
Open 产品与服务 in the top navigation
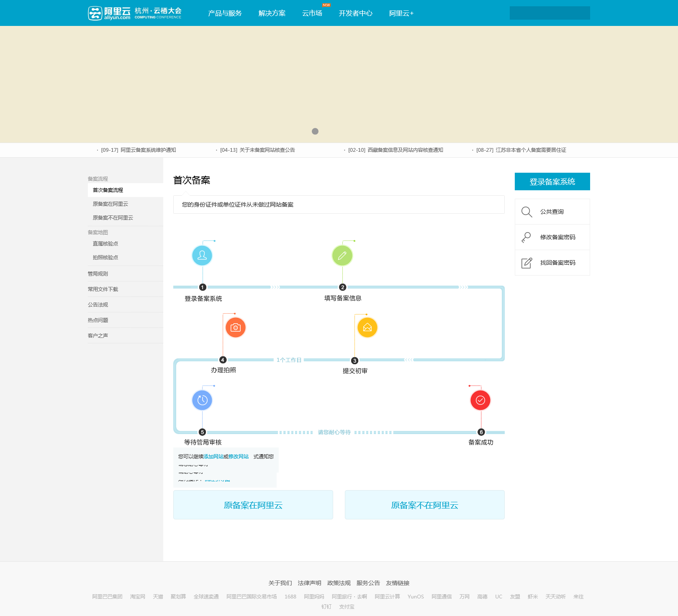click(x=225, y=13)
